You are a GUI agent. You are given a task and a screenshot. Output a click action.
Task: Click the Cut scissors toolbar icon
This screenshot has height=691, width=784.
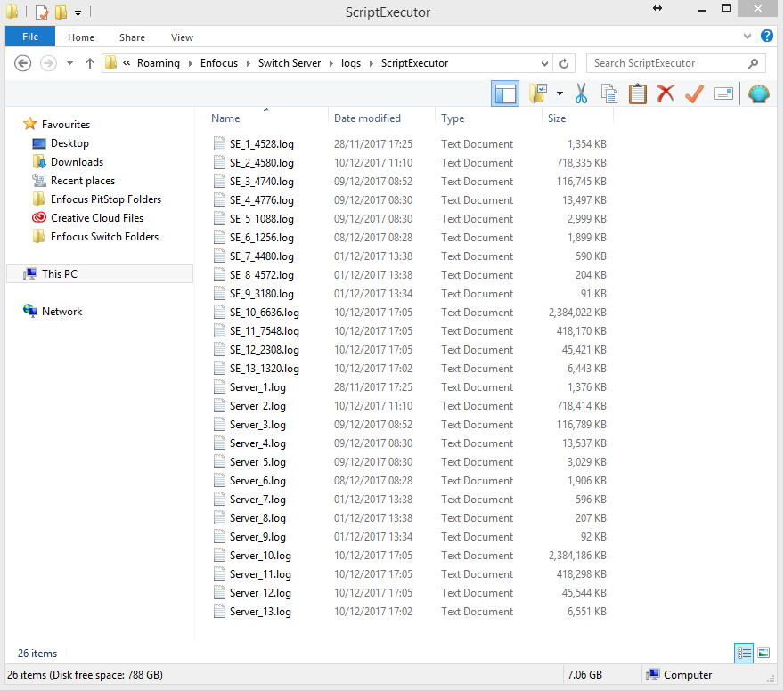(582, 93)
